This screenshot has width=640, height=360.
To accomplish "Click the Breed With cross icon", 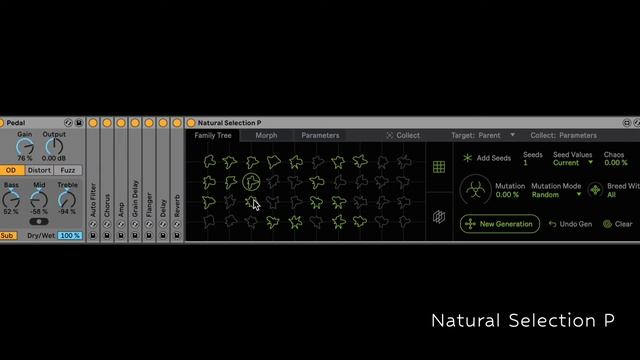I will [x=595, y=190].
